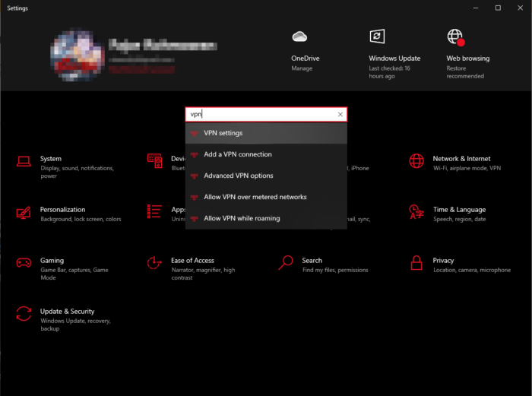Open the Search category label
Viewport: 532px width, 396px height.
pyautogui.click(x=312, y=261)
